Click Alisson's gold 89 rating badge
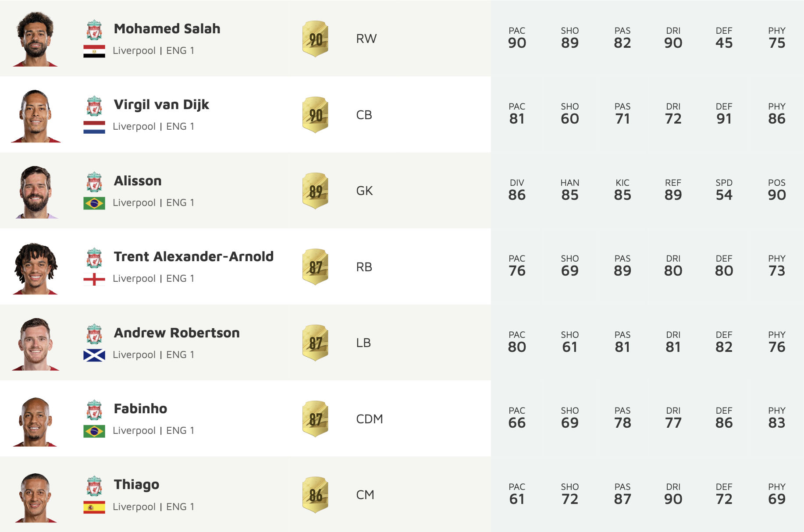This screenshot has width=804, height=532. click(315, 191)
